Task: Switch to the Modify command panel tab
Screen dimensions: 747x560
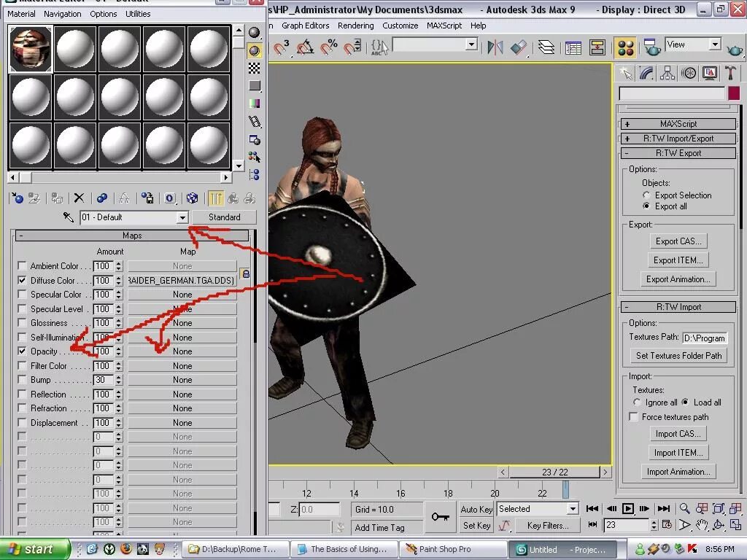Action: click(646, 74)
